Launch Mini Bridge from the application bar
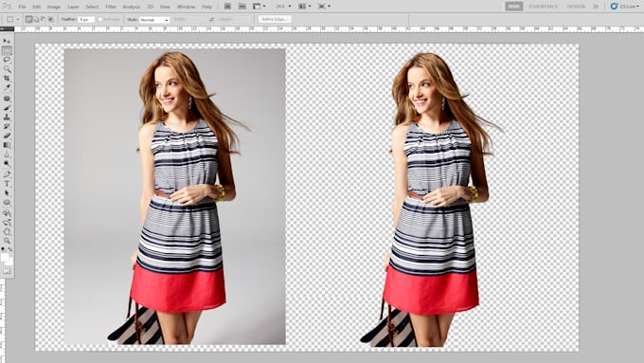Viewport: 644px width, 363px height. [x=242, y=7]
